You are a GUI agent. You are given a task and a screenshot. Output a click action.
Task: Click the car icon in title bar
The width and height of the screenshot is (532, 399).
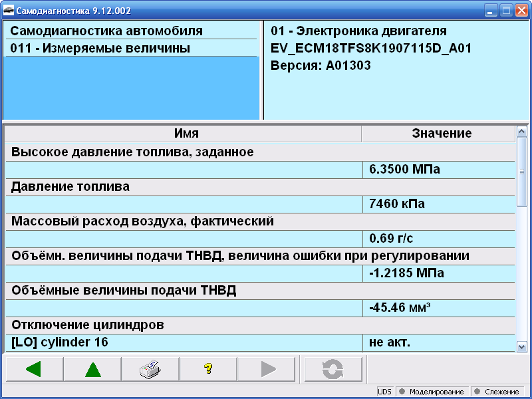point(9,11)
